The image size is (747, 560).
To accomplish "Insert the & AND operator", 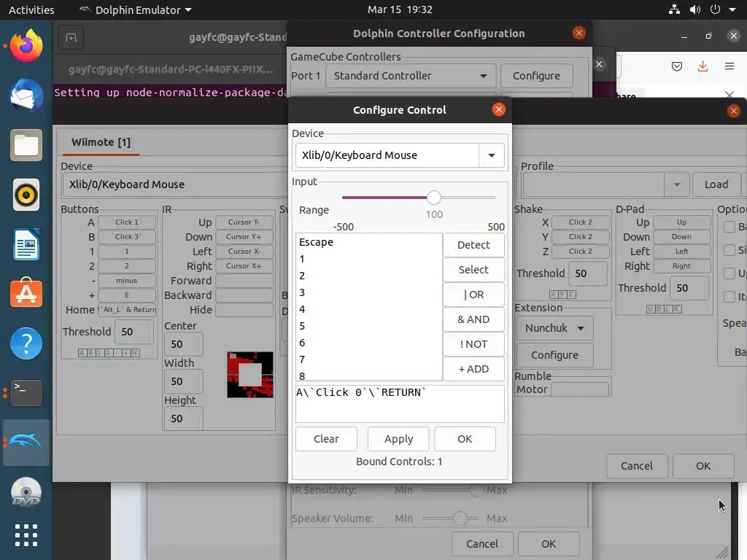I will point(473,319).
